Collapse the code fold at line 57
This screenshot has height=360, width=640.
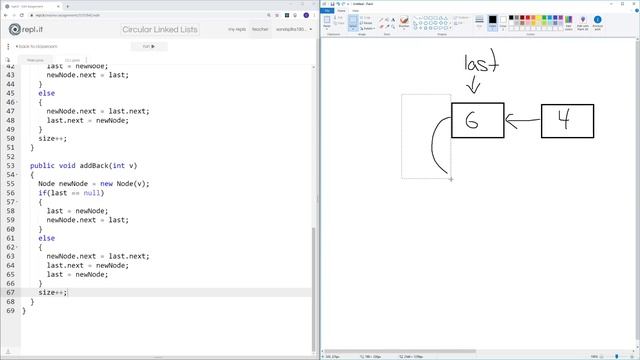17,202
